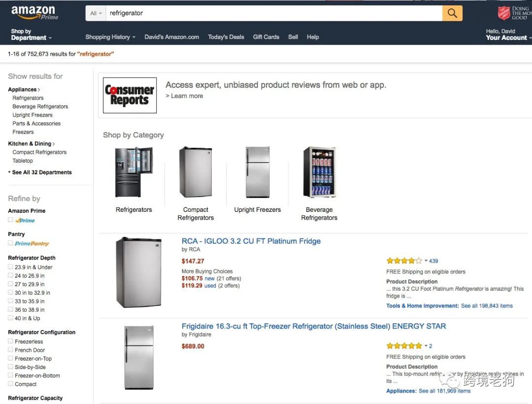Open the Gift Cards menu item
Screen dimensions: 532x404
(266, 37)
